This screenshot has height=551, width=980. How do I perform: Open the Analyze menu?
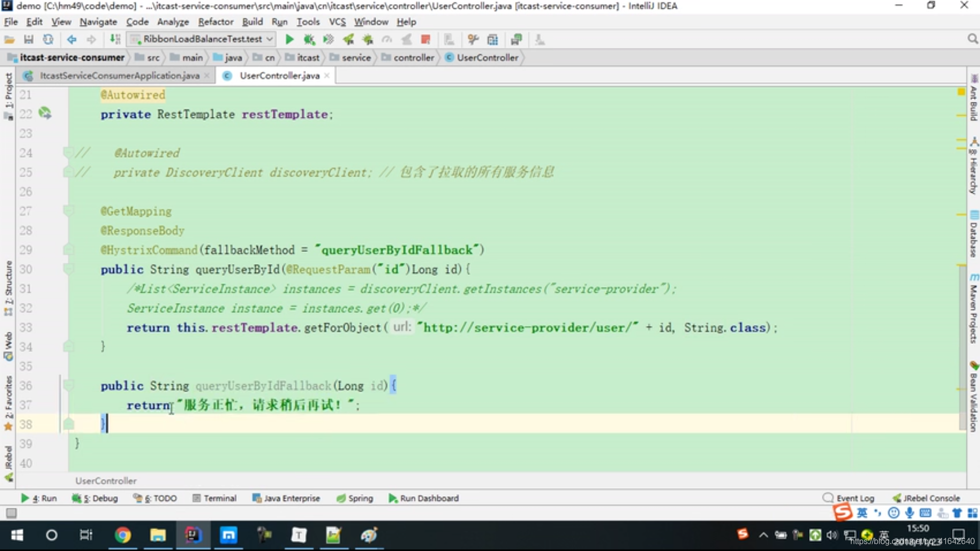click(x=173, y=22)
